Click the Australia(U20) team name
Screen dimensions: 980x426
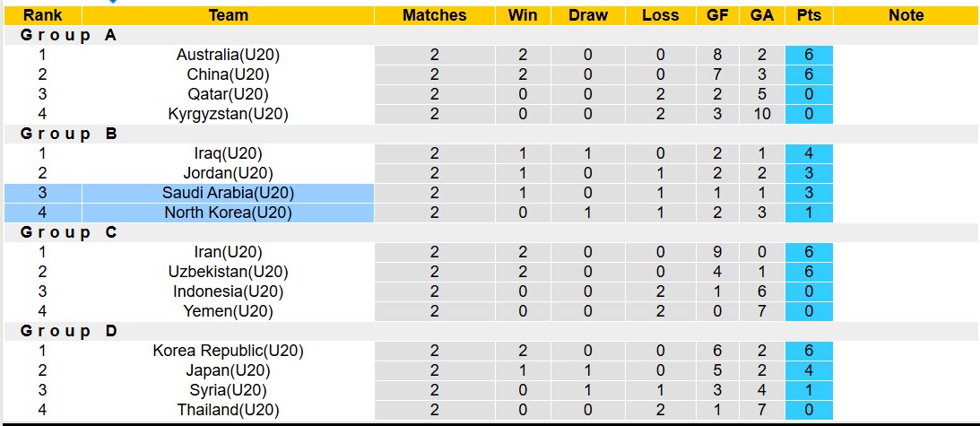click(x=228, y=55)
